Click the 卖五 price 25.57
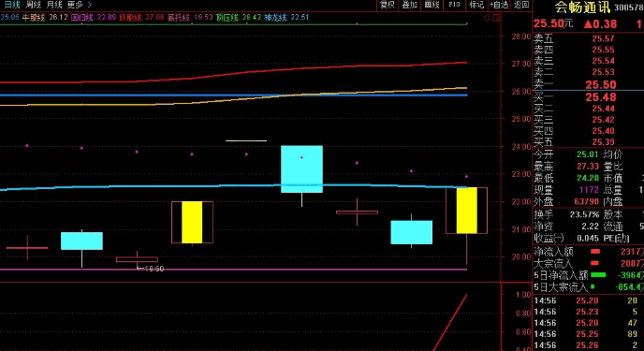This screenshot has height=351, width=644. point(604,38)
